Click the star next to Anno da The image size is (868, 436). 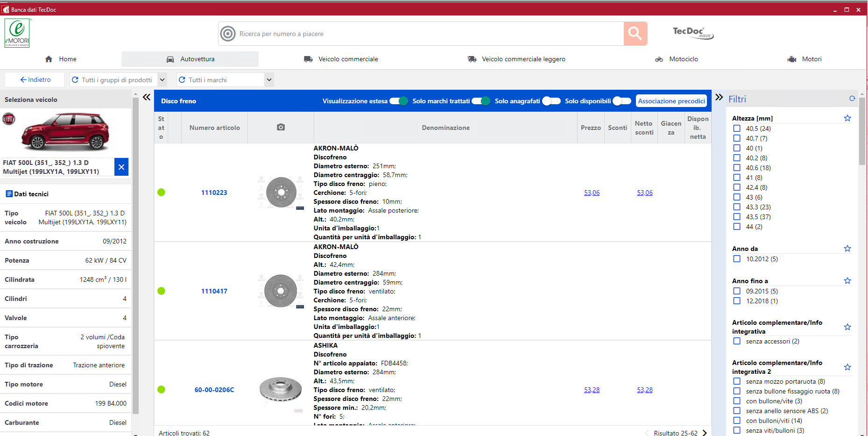[847, 249]
